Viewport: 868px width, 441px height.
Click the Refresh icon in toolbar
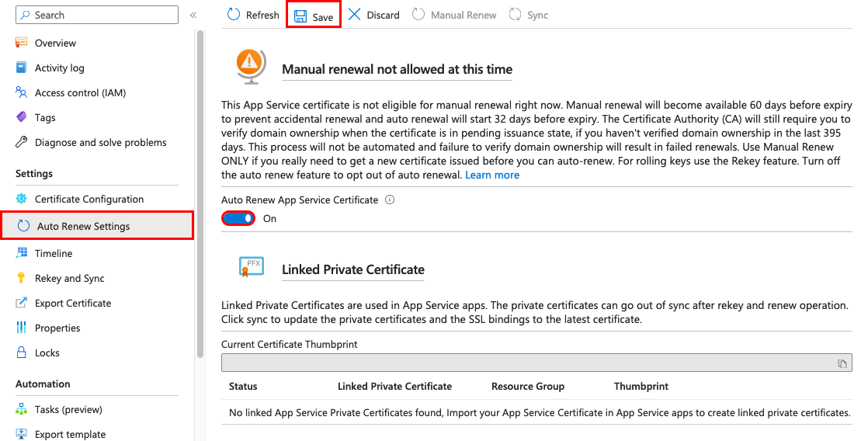pyautogui.click(x=234, y=15)
